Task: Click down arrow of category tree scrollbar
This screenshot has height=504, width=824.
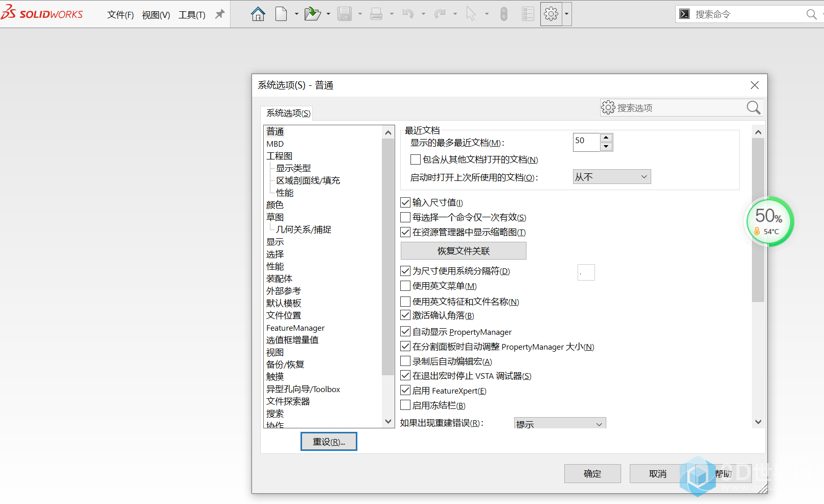Action: click(x=388, y=422)
